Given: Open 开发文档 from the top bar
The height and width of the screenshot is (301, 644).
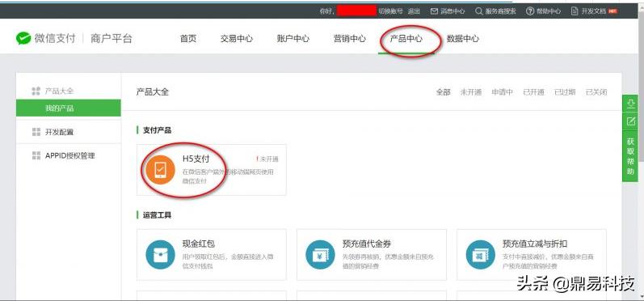Looking at the screenshot, I should coord(594,11).
